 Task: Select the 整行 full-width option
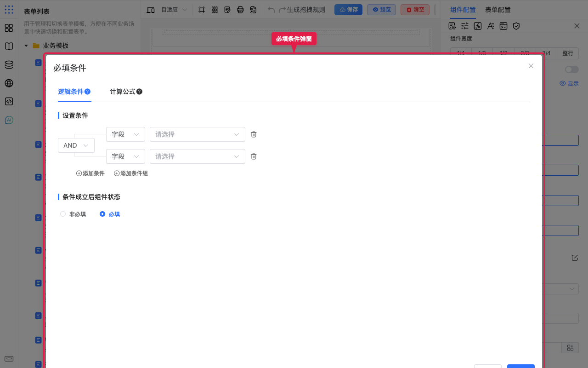click(568, 53)
